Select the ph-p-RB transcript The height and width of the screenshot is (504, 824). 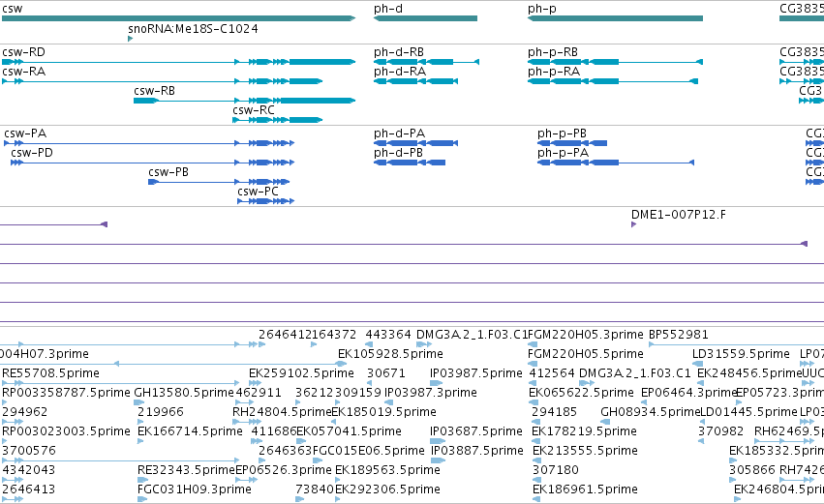(616, 62)
